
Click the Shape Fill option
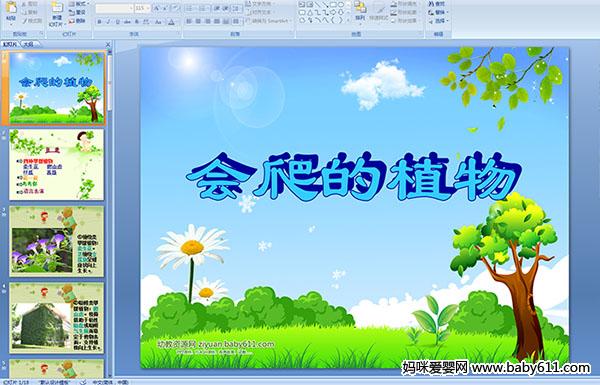pyautogui.click(x=405, y=4)
